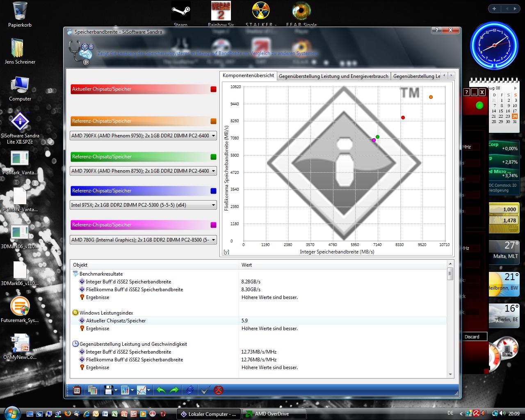Open the save icon's dropdown arrow

tap(116, 390)
